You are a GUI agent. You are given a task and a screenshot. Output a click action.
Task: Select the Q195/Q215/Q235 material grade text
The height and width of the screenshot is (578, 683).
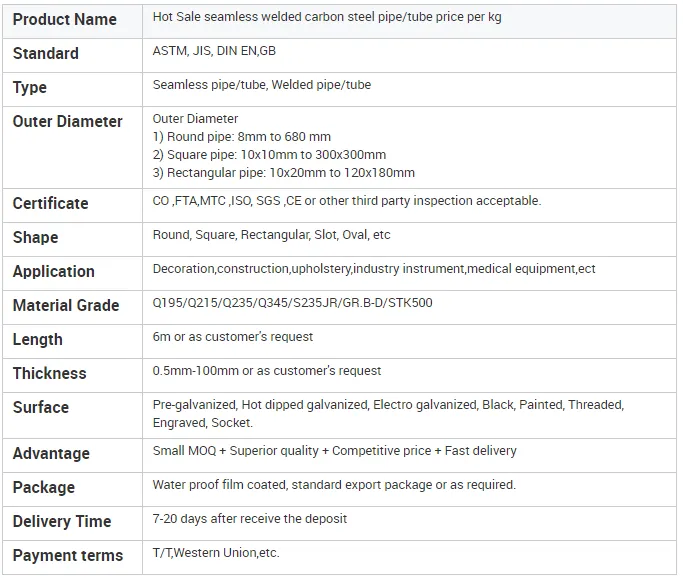(292, 303)
